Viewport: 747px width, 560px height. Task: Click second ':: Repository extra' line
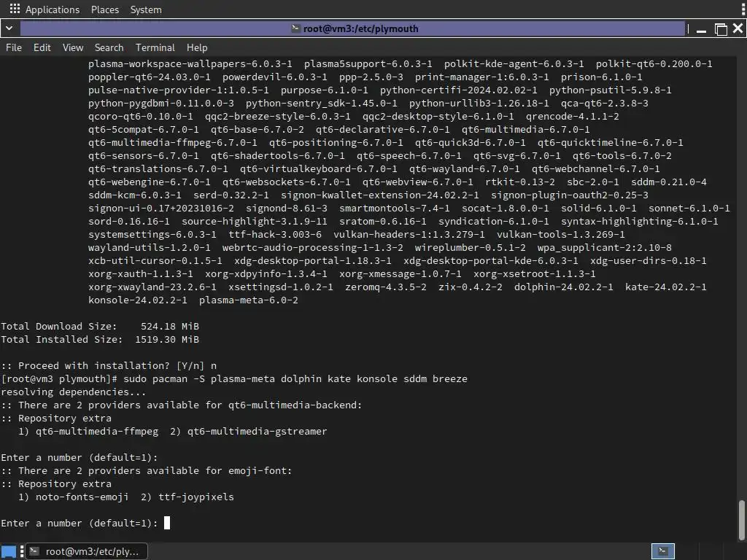[56, 484]
